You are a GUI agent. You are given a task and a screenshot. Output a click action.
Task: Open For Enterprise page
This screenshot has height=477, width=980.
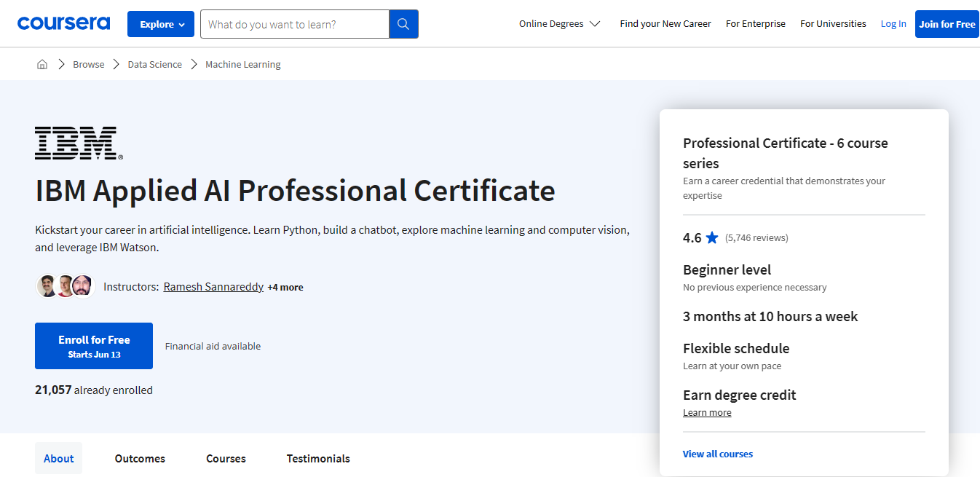pyautogui.click(x=756, y=24)
